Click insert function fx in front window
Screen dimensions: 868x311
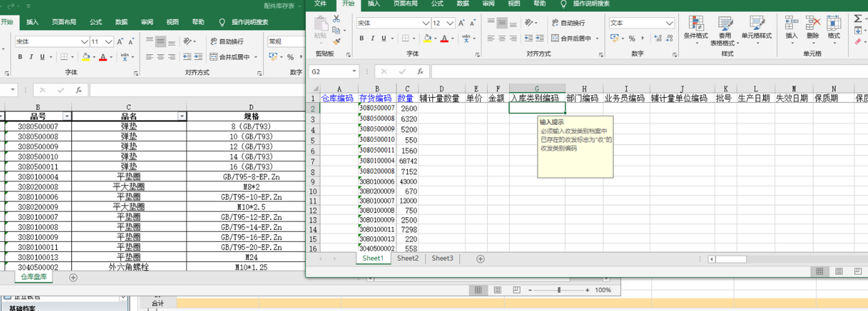tap(420, 71)
